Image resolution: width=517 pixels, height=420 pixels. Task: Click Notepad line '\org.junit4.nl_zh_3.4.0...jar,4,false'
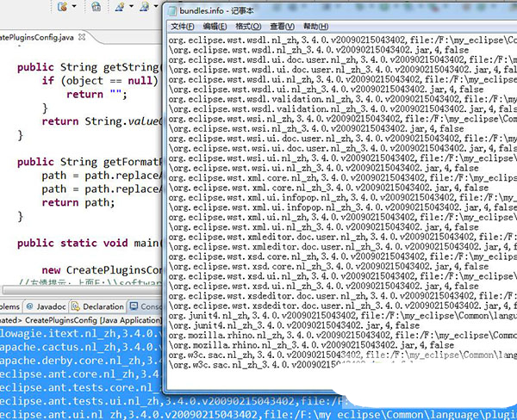coord(294,325)
